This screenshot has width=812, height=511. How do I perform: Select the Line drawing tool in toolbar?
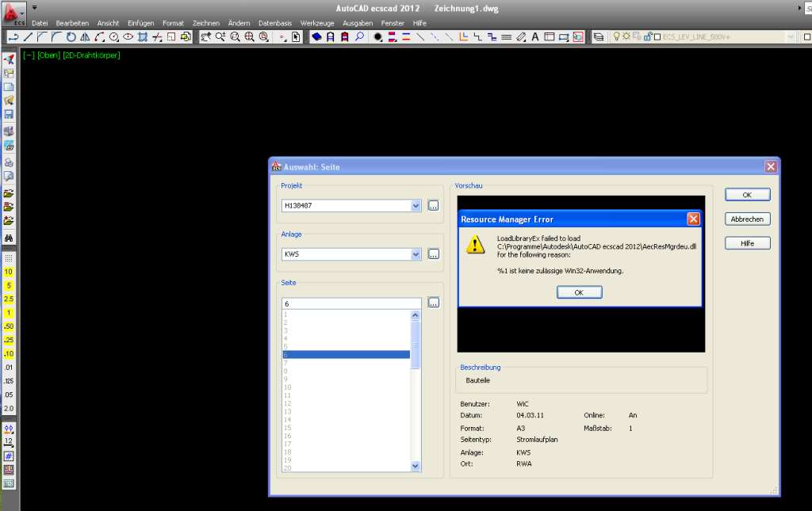point(28,36)
